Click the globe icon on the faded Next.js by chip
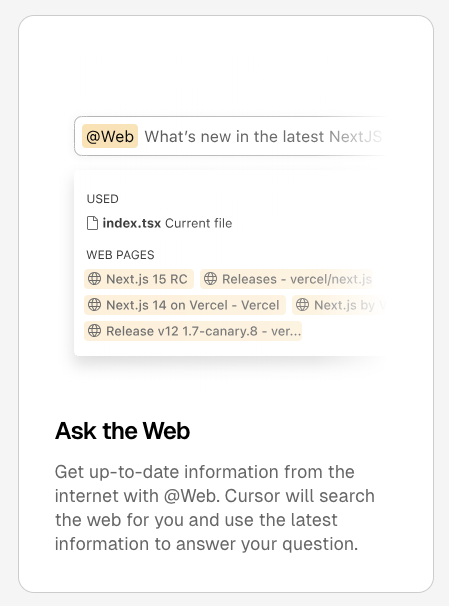The width and height of the screenshot is (449, 606). [x=303, y=305]
